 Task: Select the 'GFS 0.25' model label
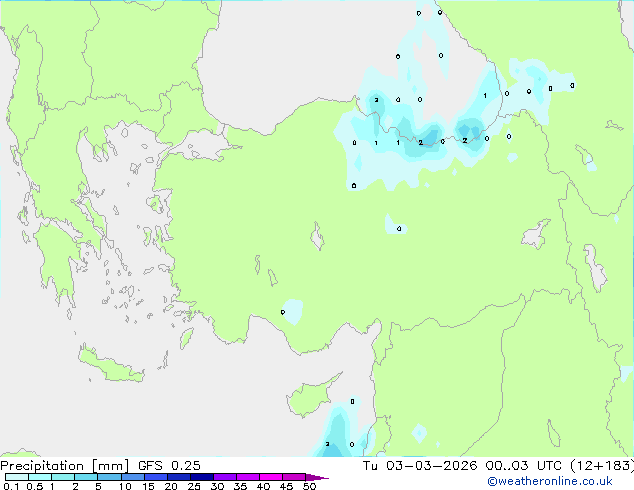point(169,466)
